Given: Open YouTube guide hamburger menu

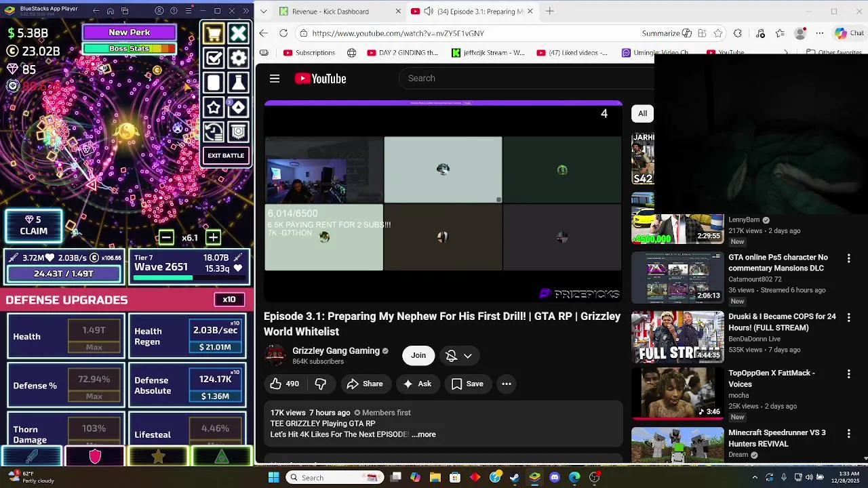Looking at the screenshot, I should click(275, 79).
